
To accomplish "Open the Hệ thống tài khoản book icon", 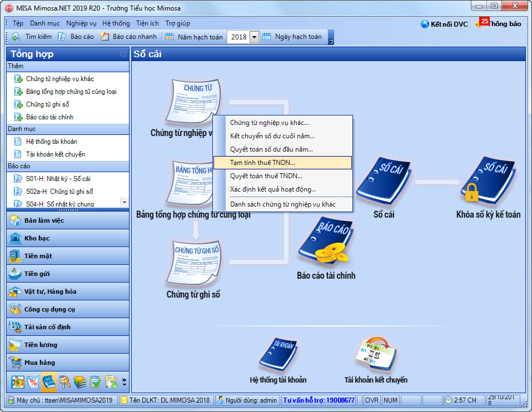I will [277, 354].
